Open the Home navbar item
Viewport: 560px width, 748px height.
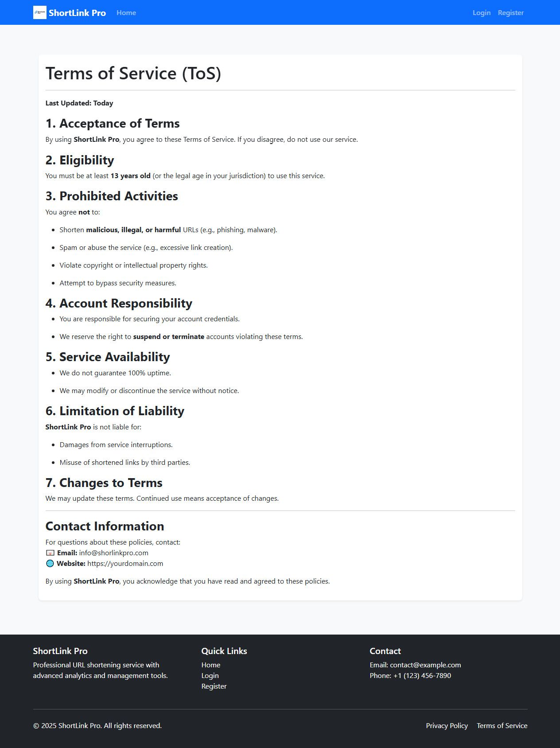(x=126, y=13)
